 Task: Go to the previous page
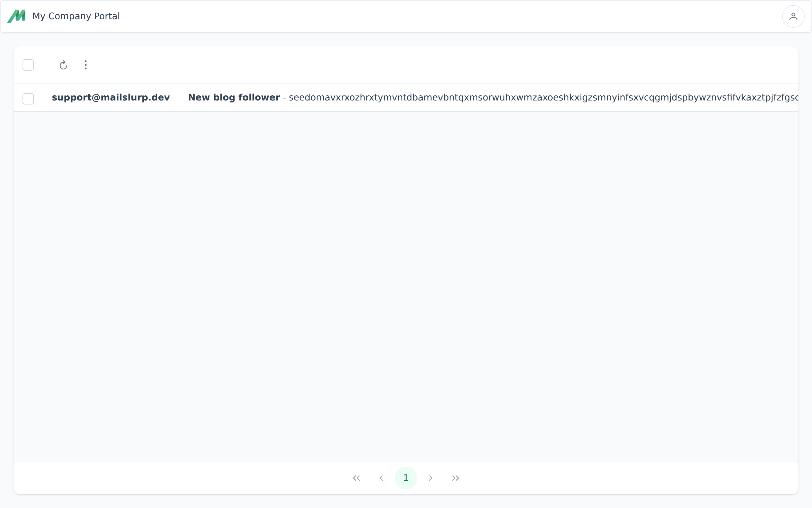coord(381,478)
